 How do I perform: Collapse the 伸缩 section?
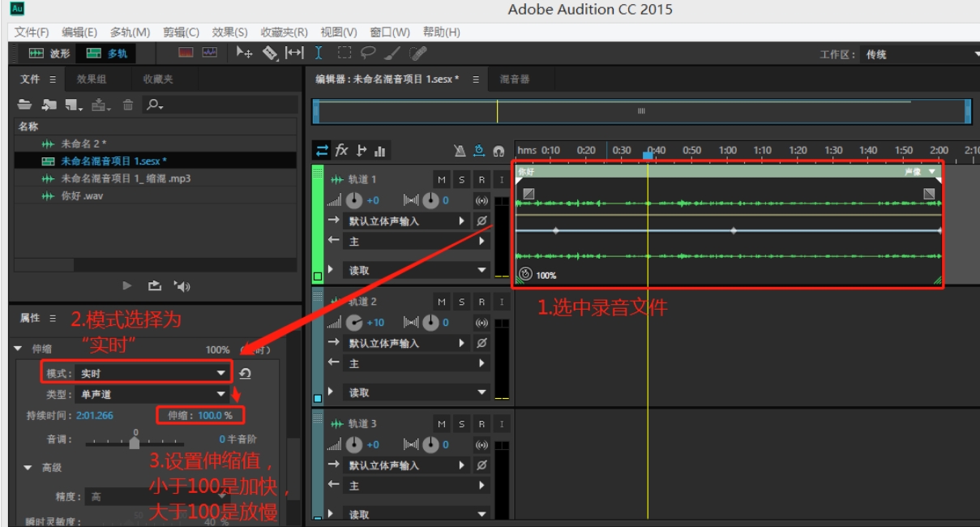coord(19,349)
